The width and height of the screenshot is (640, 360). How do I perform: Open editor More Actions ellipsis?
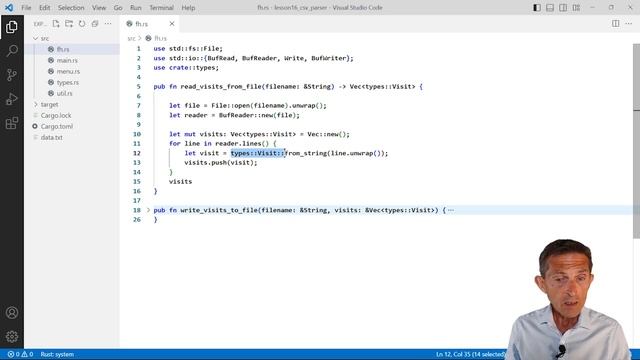pos(629,24)
